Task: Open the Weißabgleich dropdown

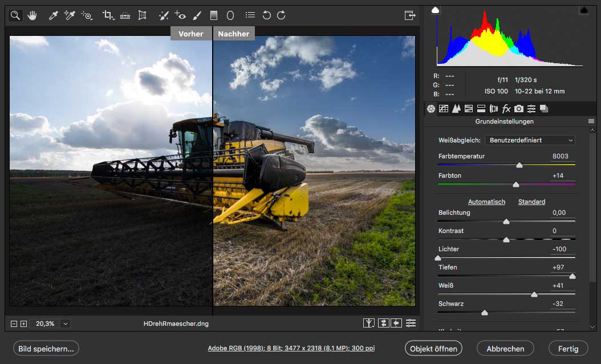Action: coord(530,140)
